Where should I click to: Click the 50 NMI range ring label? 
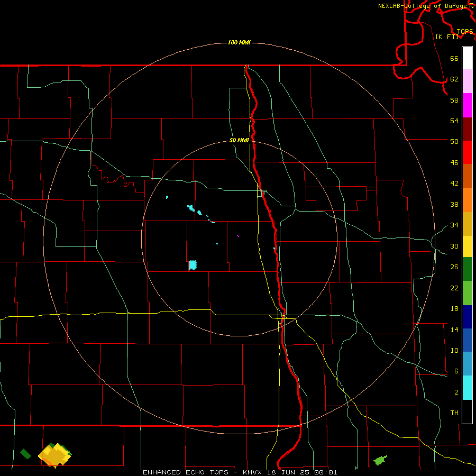[239, 140]
